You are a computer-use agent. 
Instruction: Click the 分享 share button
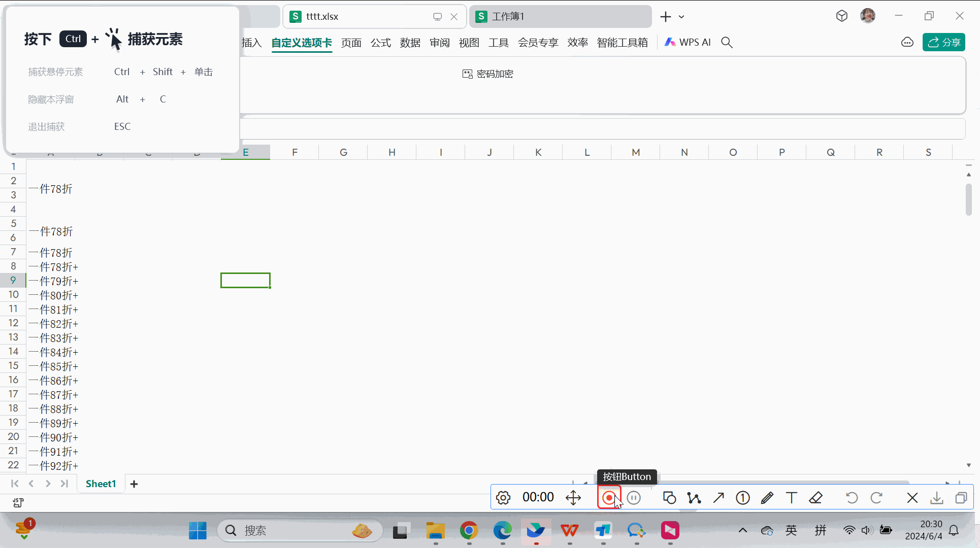coord(943,43)
